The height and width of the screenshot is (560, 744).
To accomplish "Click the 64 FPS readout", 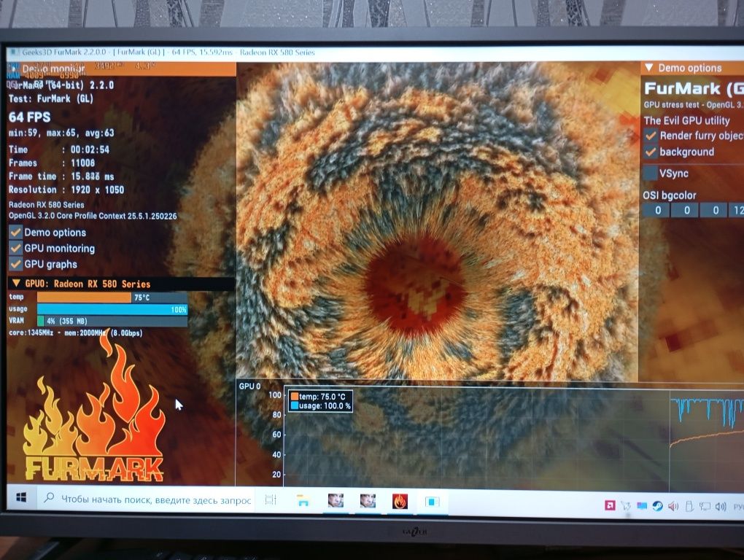I will [x=29, y=117].
